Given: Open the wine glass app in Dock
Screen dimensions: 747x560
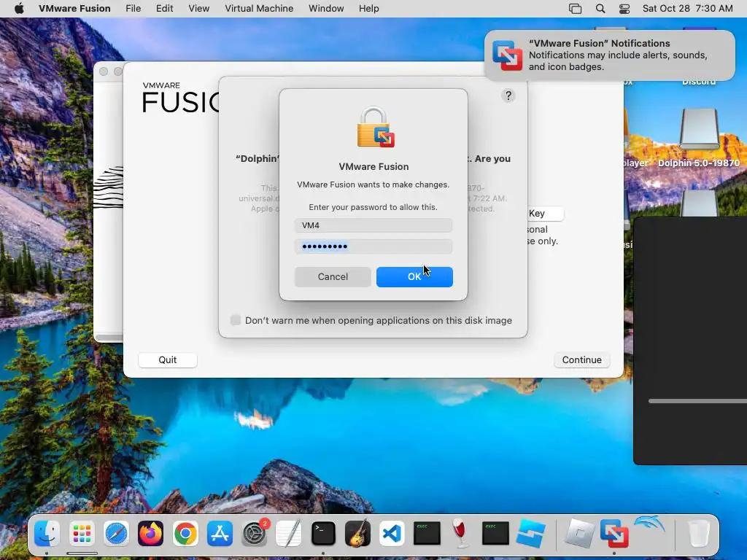Looking at the screenshot, I should pyautogui.click(x=460, y=533).
